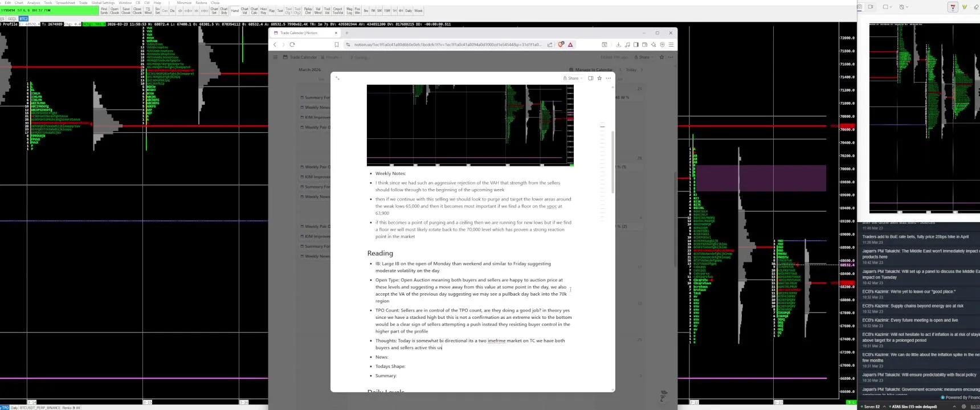
Task: Click the 'Reading' heading in the note
Action: (380, 253)
